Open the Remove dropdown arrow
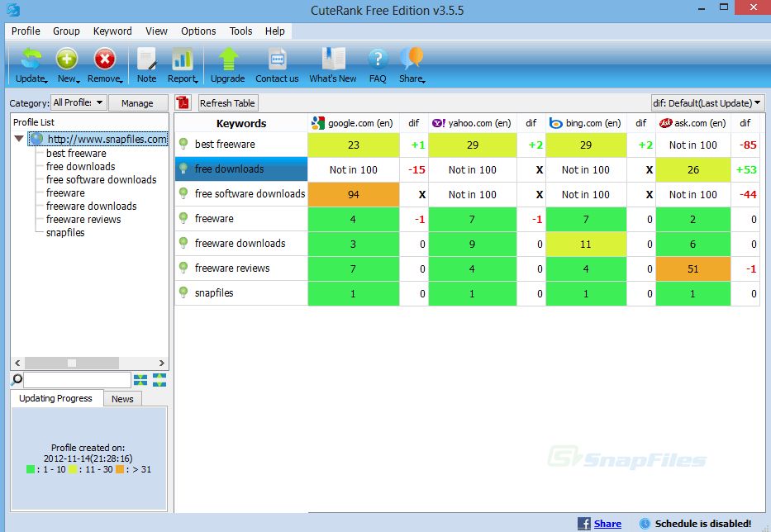The height and width of the screenshot is (532, 771). click(121, 81)
